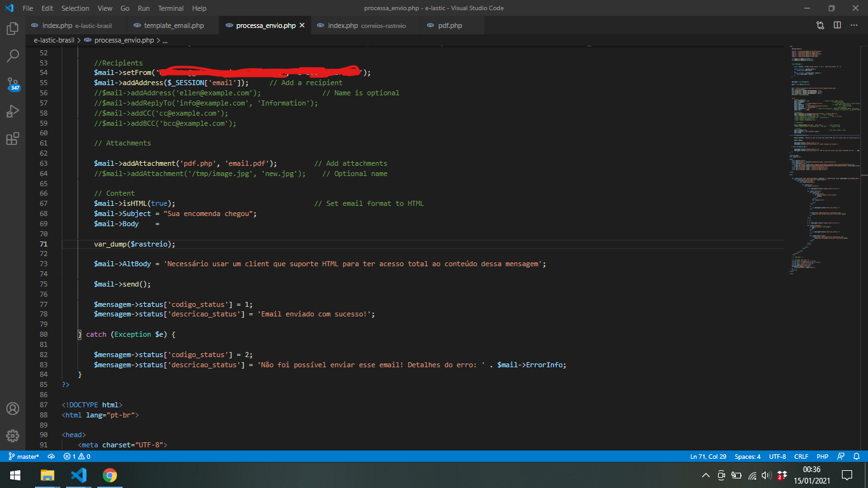Select language mode PHP in status bar

pos(822,456)
